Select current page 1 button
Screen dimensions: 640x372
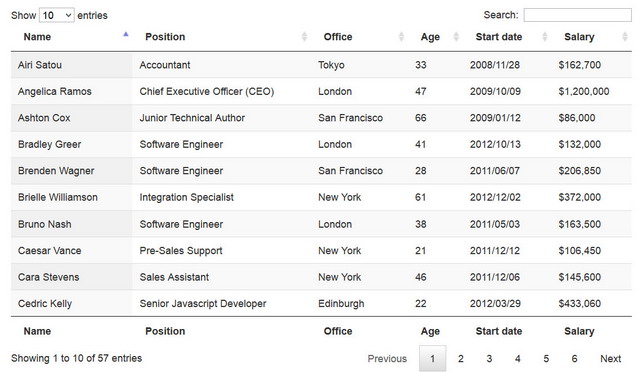pyautogui.click(x=432, y=359)
